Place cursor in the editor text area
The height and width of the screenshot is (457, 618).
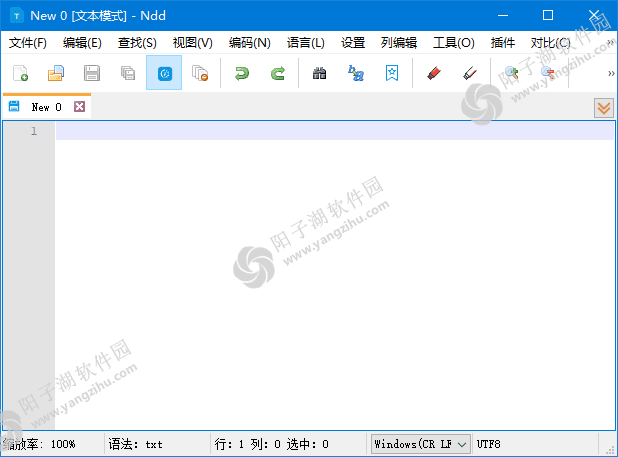[x=335, y=276]
